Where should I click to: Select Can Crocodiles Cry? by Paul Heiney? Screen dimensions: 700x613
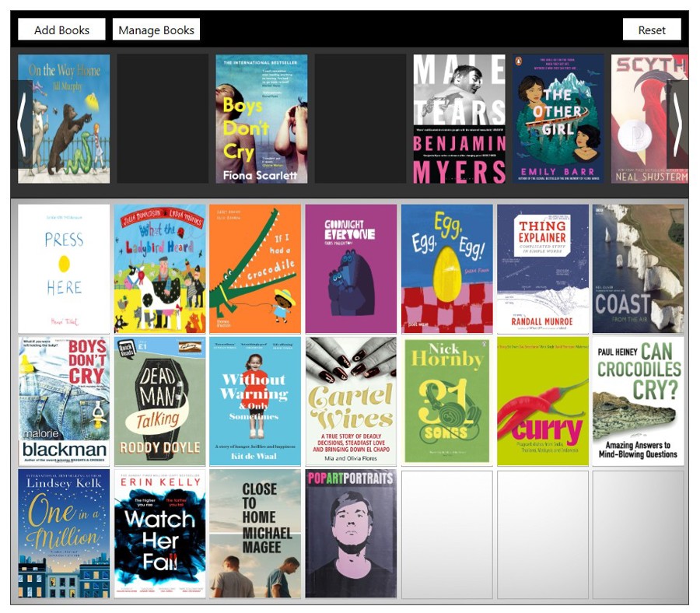coord(639,401)
